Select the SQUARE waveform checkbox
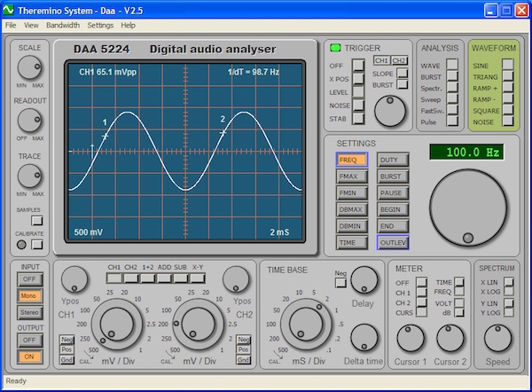The image size is (532, 392). tap(508, 110)
